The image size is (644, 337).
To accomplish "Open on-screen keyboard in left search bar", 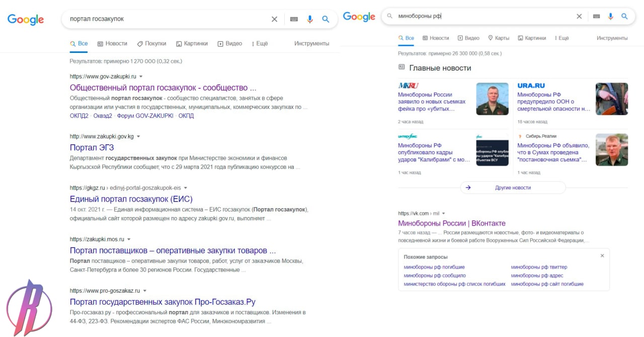I will point(294,19).
